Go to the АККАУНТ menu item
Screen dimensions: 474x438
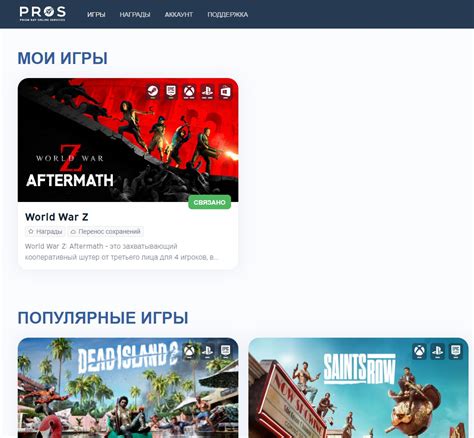point(179,15)
